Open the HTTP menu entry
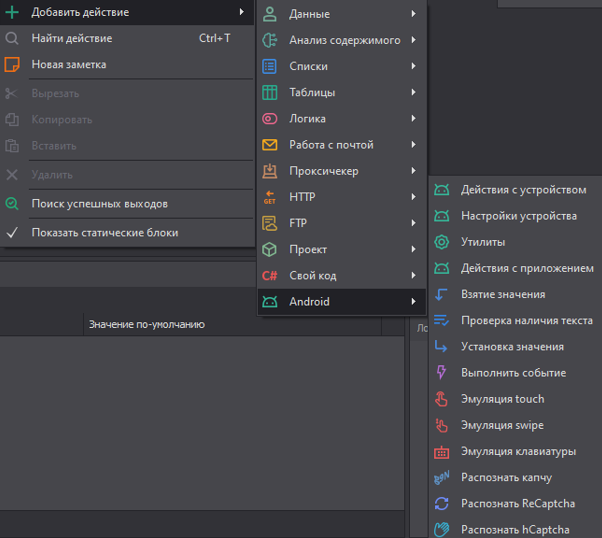This screenshot has height=538, width=602. [x=342, y=197]
